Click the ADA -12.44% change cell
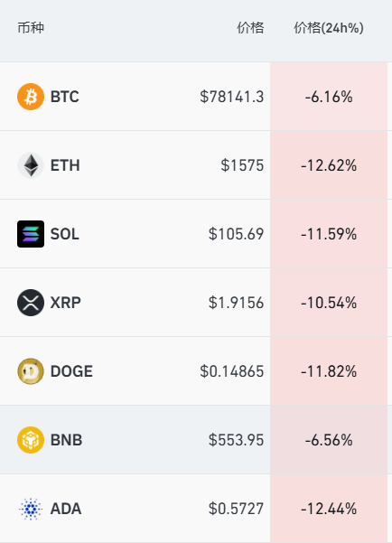The height and width of the screenshot is (543, 392). (329, 509)
